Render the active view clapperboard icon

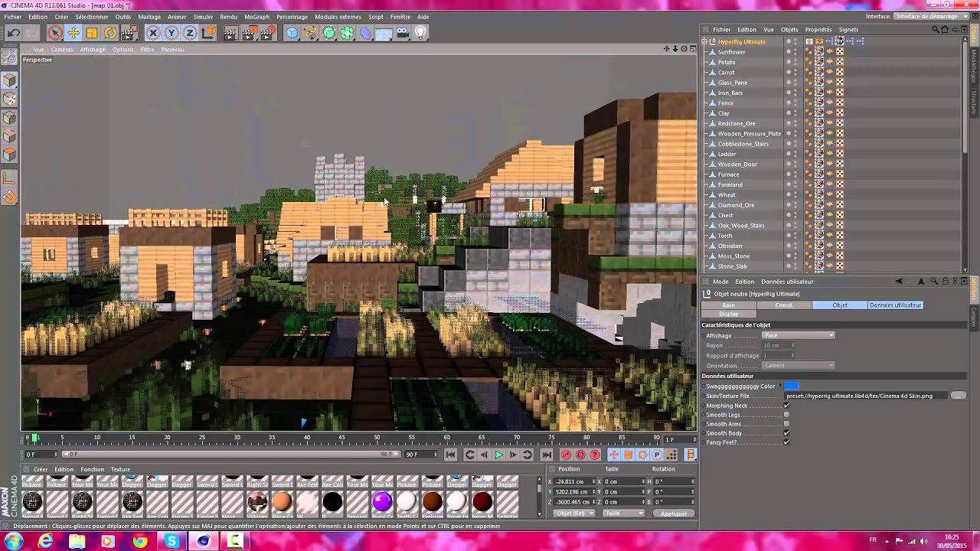point(230,32)
